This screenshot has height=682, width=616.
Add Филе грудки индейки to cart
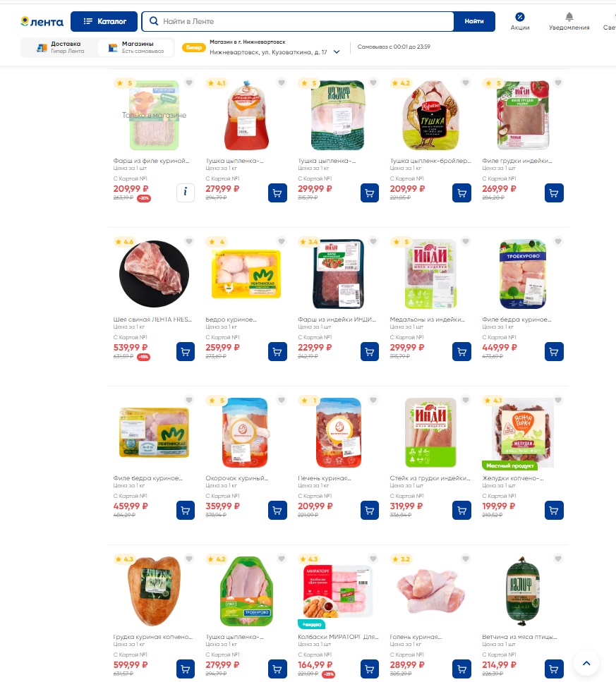(x=554, y=193)
